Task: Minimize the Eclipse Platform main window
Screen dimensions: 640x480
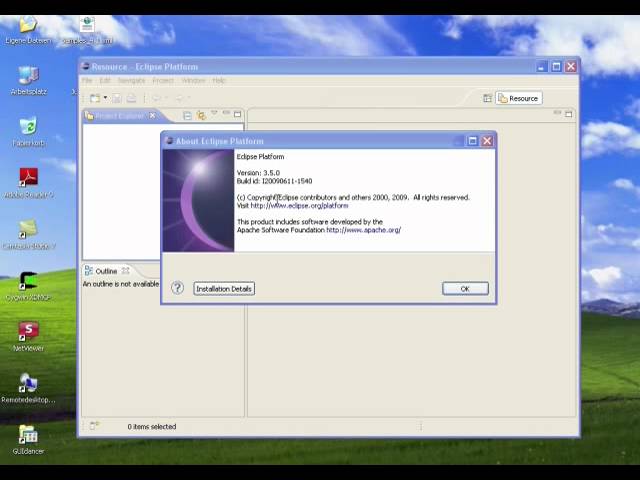Action: (542, 67)
